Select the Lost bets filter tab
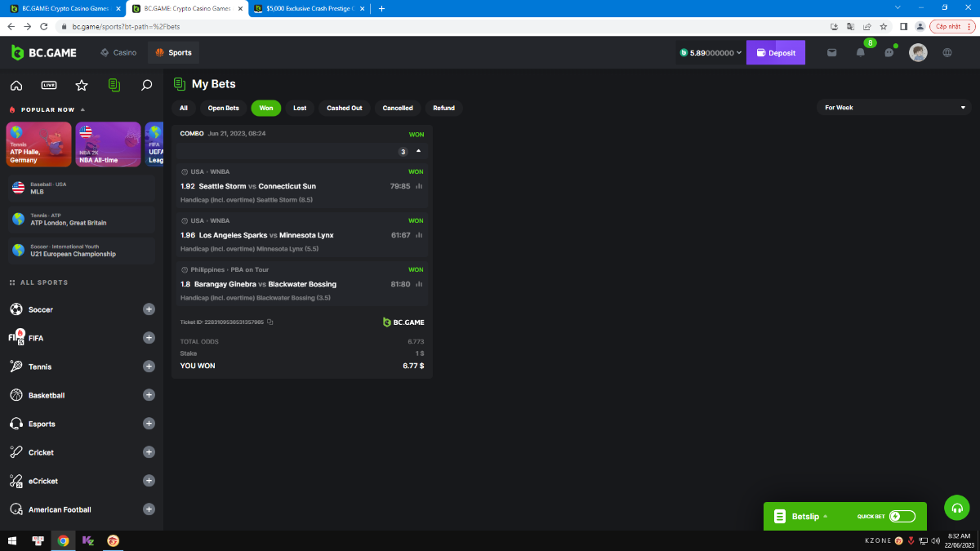The height and width of the screenshot is (551, 980). click(x=300, y=108)
